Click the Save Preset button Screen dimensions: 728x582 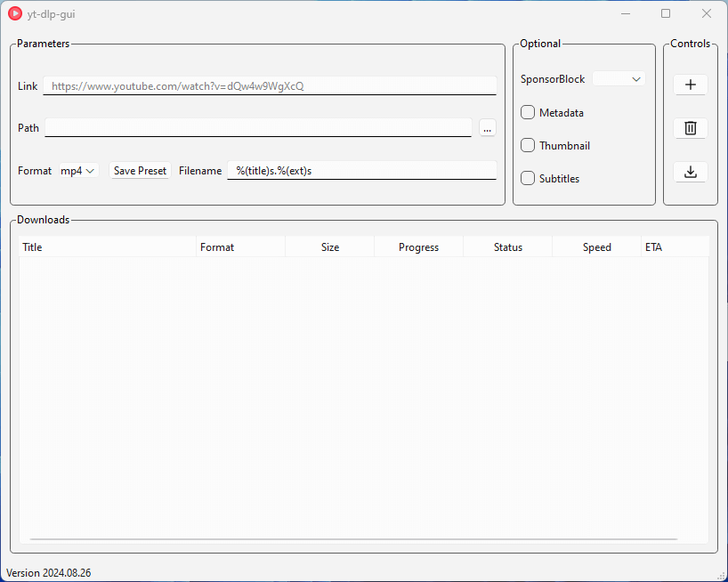(x=140, y=170)
